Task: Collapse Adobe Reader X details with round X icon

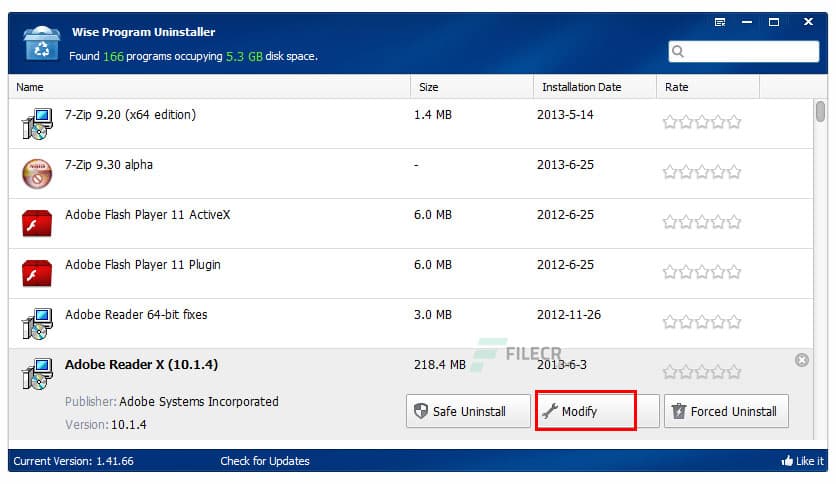Action: tap(801, 360)
